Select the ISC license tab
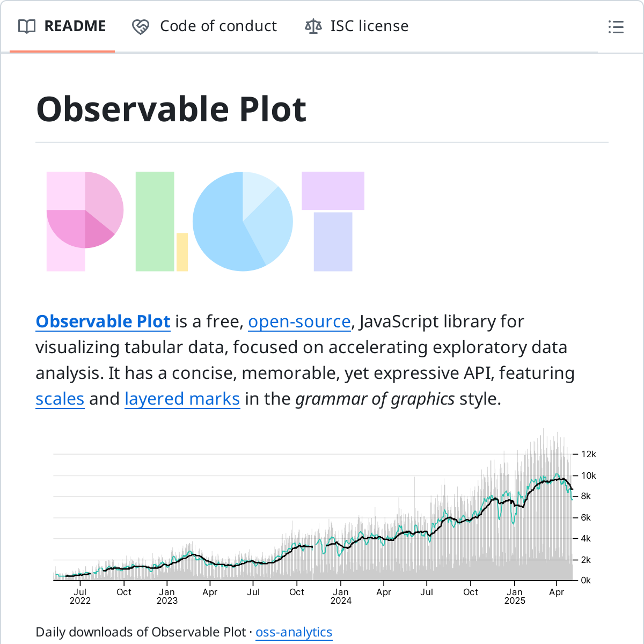The height and width of the screenshot is (644, 644). coord(369,26)
